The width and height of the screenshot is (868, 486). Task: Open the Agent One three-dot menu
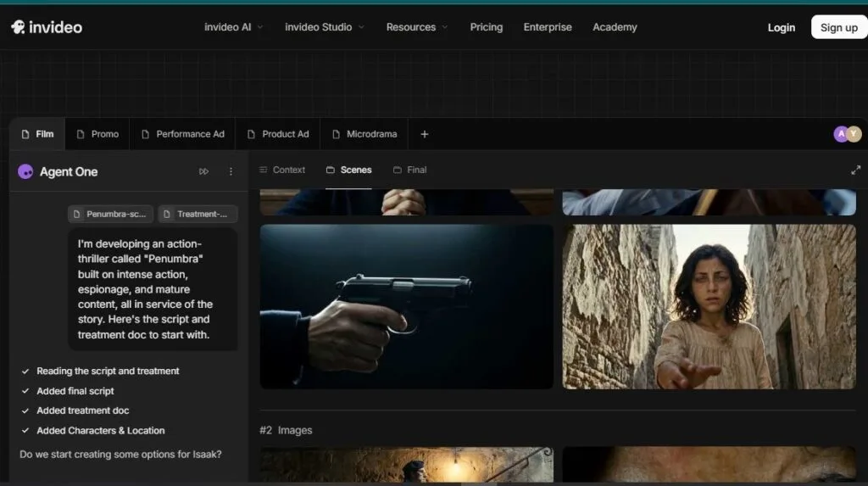point(231,172)
